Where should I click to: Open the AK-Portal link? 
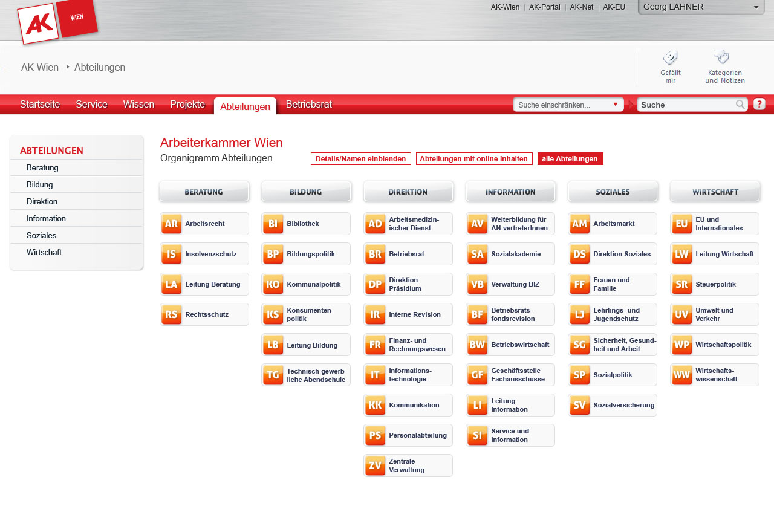click(x=545, y=7)
